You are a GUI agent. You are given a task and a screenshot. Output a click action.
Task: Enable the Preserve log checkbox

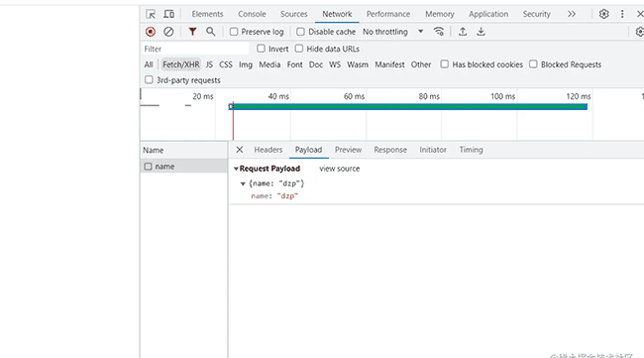[x=234, y=32]
